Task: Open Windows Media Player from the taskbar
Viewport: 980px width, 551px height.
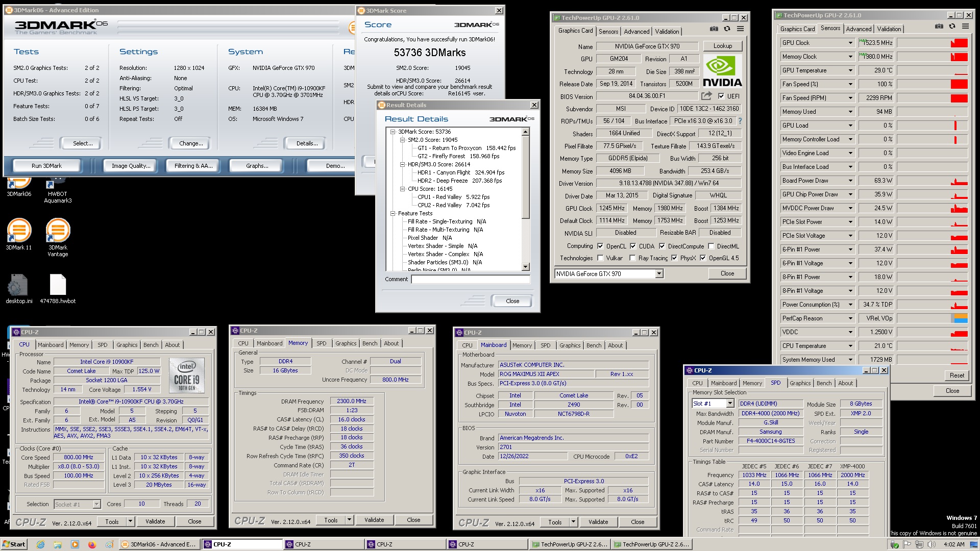Action: [75, 544]
